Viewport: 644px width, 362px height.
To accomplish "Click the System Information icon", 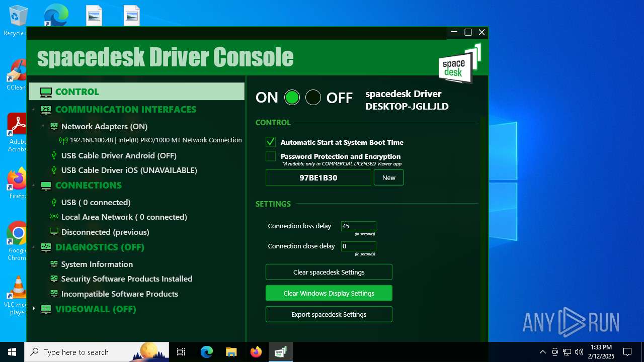I will pyautogui.click(x=54, y=264).
